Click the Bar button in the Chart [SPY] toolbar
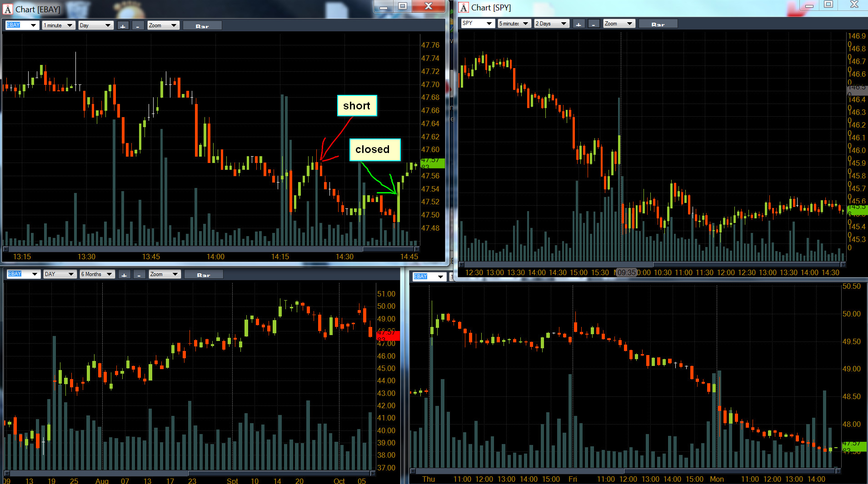The height and width of the screenshot is (484, 868). tap(658, 24)
